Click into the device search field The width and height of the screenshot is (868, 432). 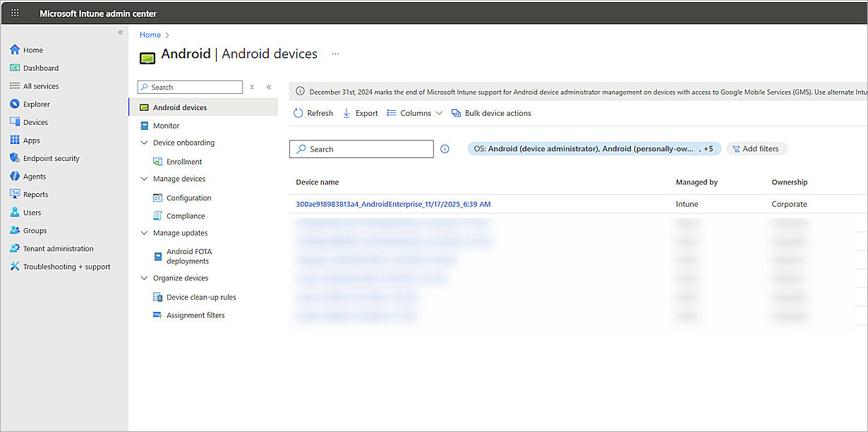coord(361,149)
